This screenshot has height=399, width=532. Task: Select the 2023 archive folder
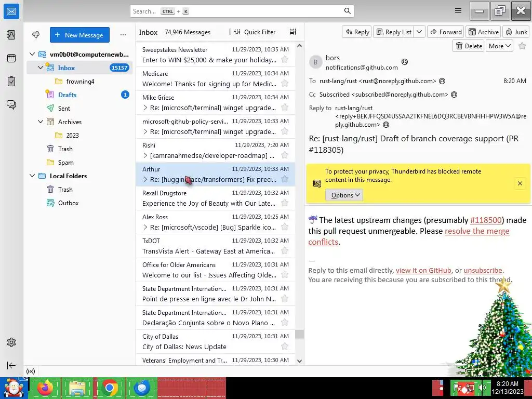point(79,136)
